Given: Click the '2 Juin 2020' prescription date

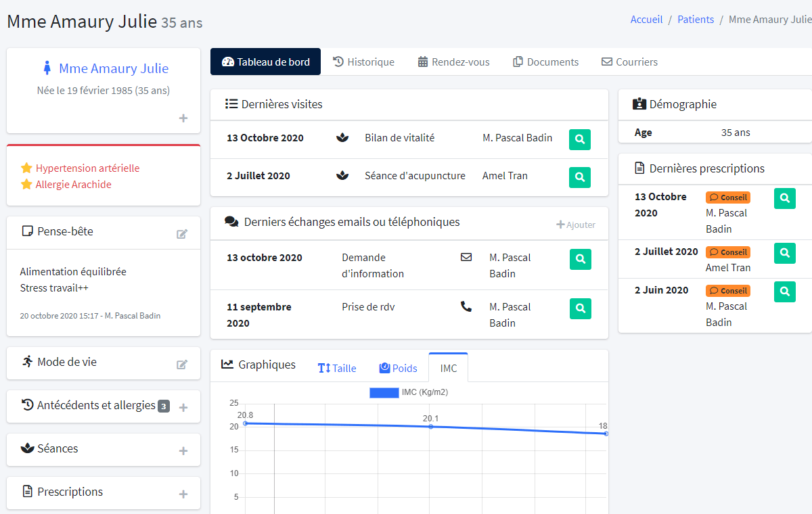Looking at the screenshot, I should coord(662,290).
